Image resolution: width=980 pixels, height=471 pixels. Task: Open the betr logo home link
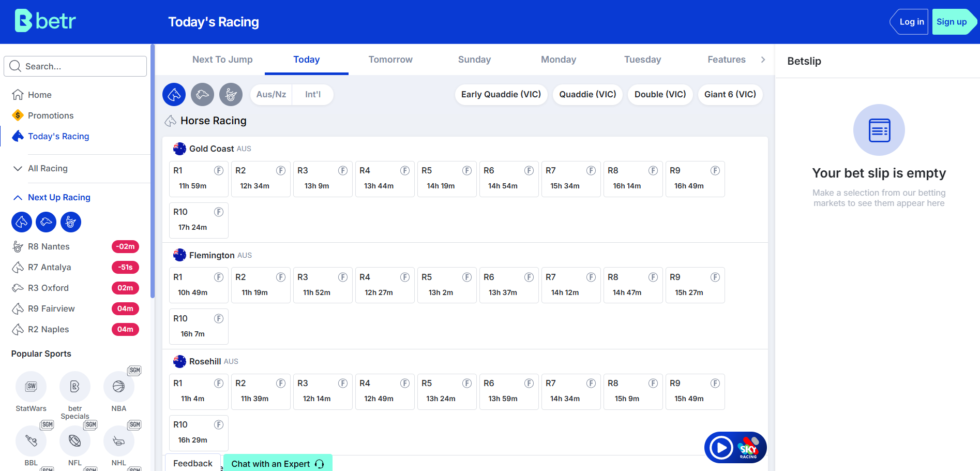click(x=45, y=21)
